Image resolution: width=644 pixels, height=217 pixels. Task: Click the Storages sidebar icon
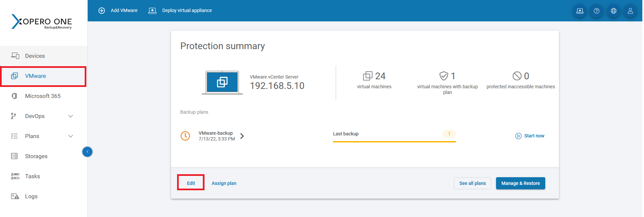click(x=14, y=156)
